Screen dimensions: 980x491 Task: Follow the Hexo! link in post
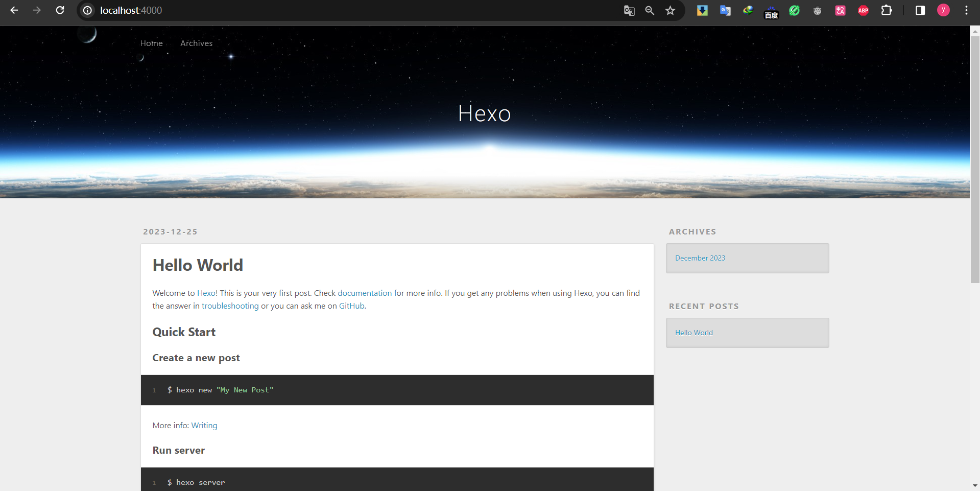[x=207, y=293]
